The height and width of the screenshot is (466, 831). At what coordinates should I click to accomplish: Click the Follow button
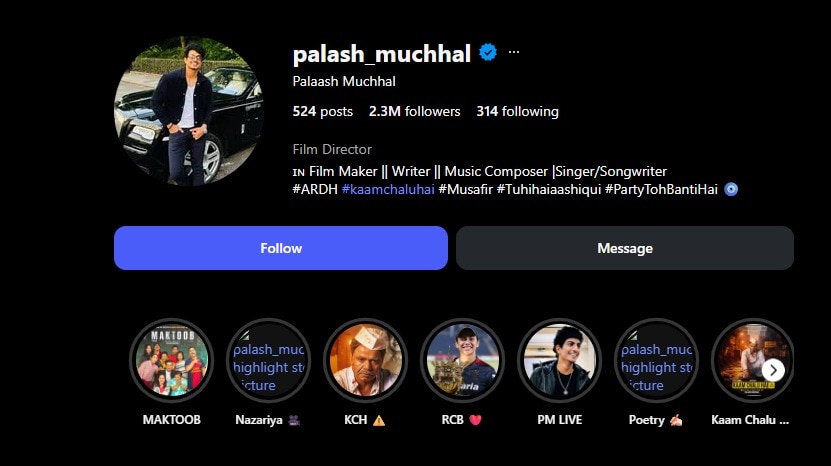pyautogui.click(x=281, y=248)
